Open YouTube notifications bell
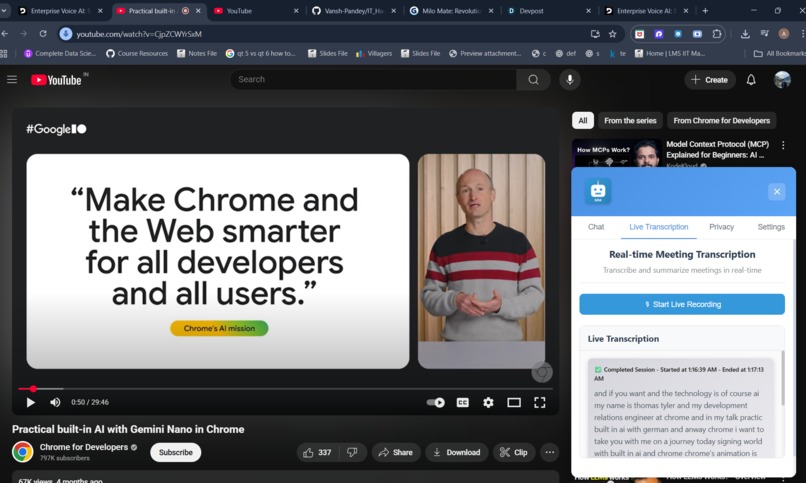 pyautogui.click(x=751, y=80)
